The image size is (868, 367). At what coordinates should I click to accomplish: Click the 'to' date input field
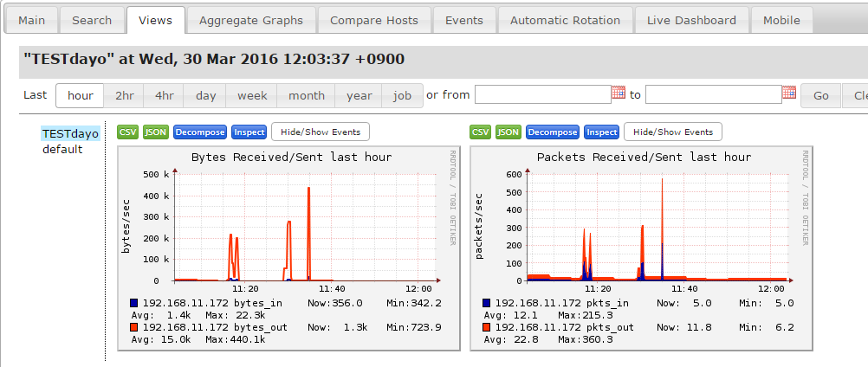[714, 94]
